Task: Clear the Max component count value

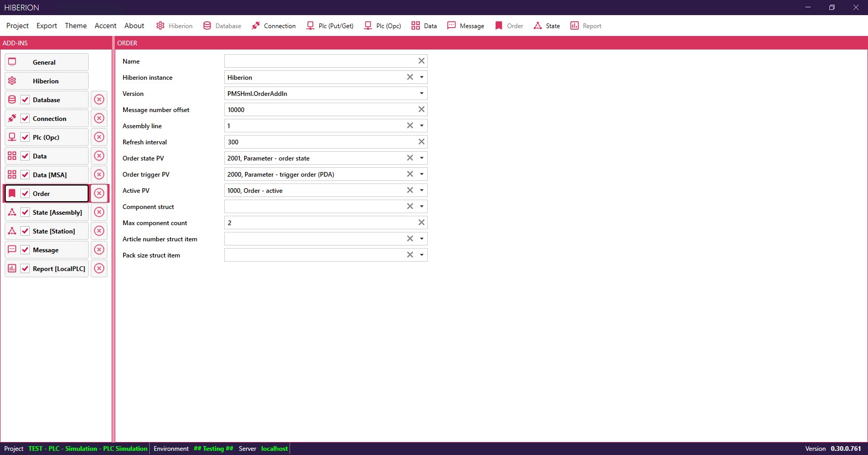Action: coord(421,223)
